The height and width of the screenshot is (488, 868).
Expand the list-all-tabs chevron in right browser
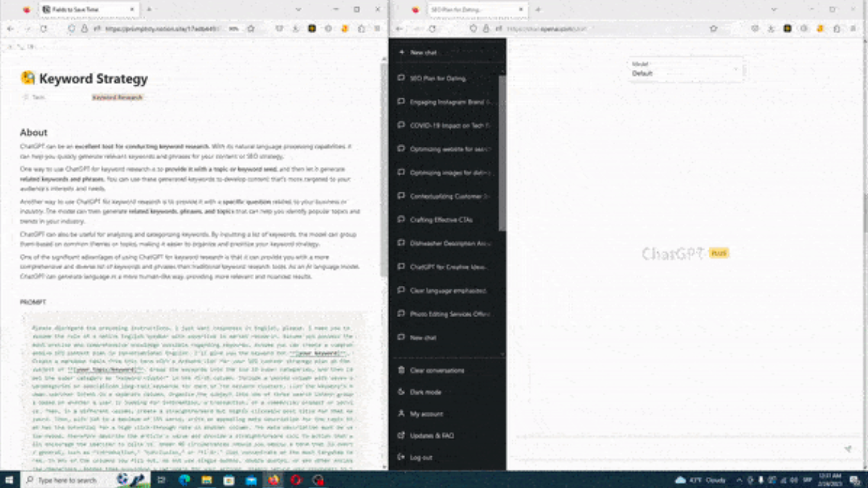774,10
